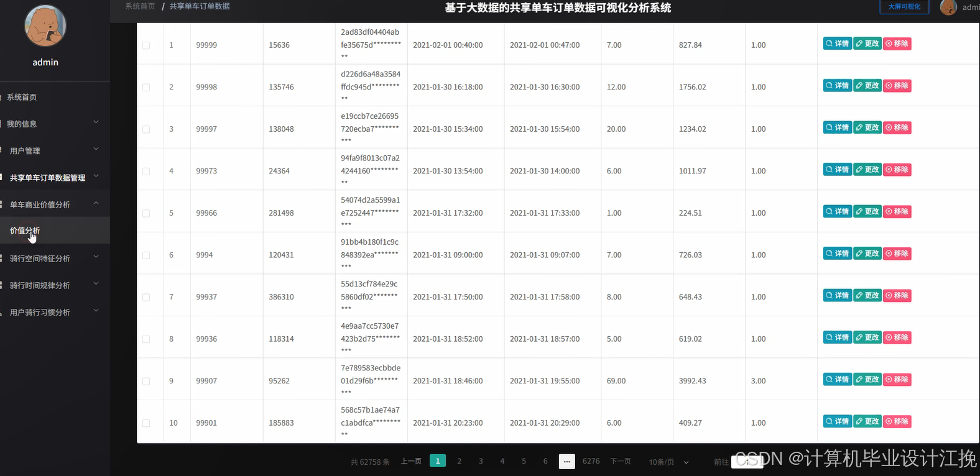The width and height of the screenshot is (980, 476).
Task: Click the admin bear avatar in sidebar
Action: click(45, 26)
